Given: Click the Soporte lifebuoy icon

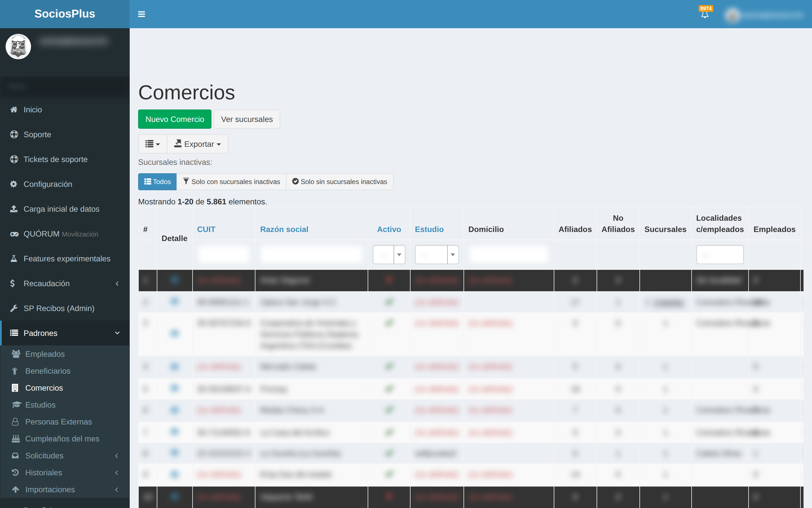Looking at the screenshot, I should pyautogui.click(x=14, y=134).
